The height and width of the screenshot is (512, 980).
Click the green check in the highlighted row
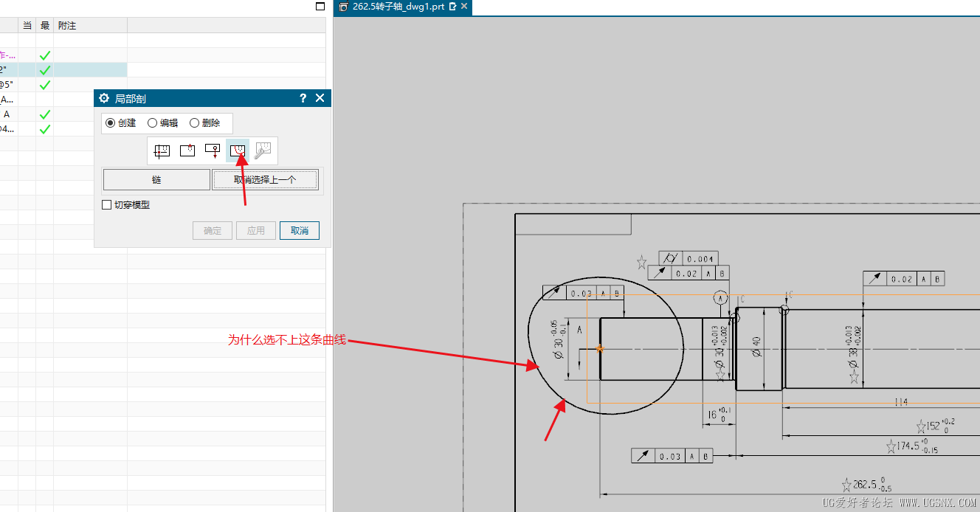(x=45, y=70)
